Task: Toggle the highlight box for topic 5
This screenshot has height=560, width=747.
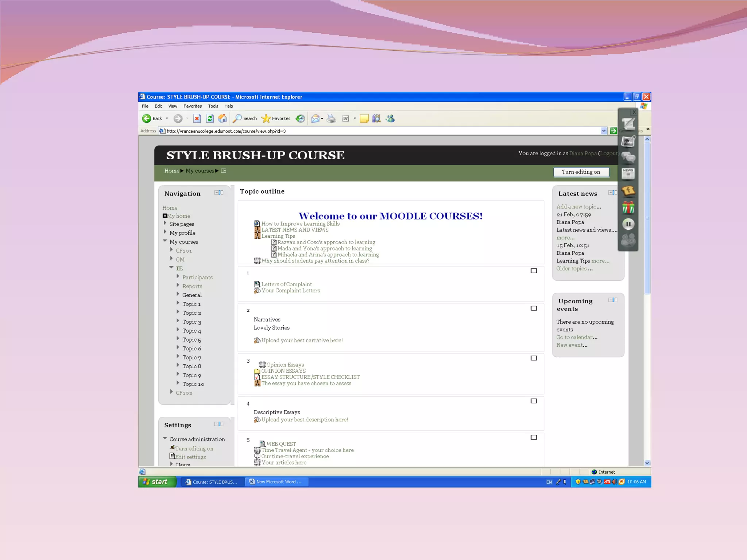Action: click(534, 437)
